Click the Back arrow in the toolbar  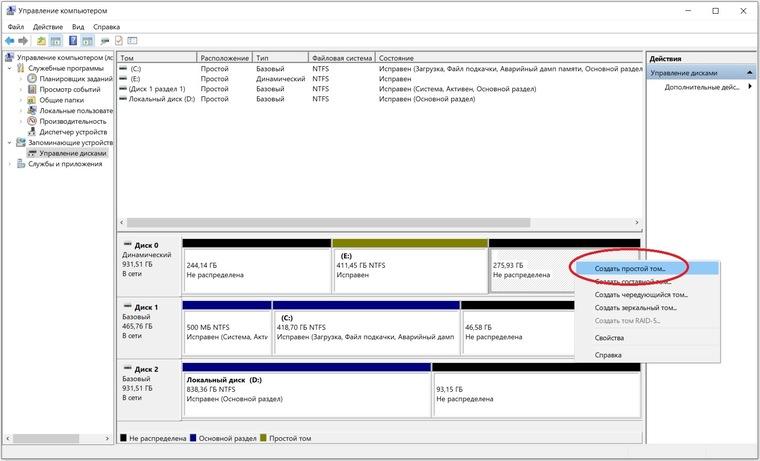coord(9,41)
